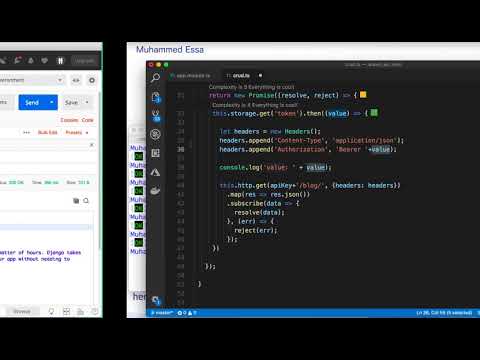The height and width of the screenshot is (360, 480).
Task: Open the Extensions view icon
Action: coord(155,153)
